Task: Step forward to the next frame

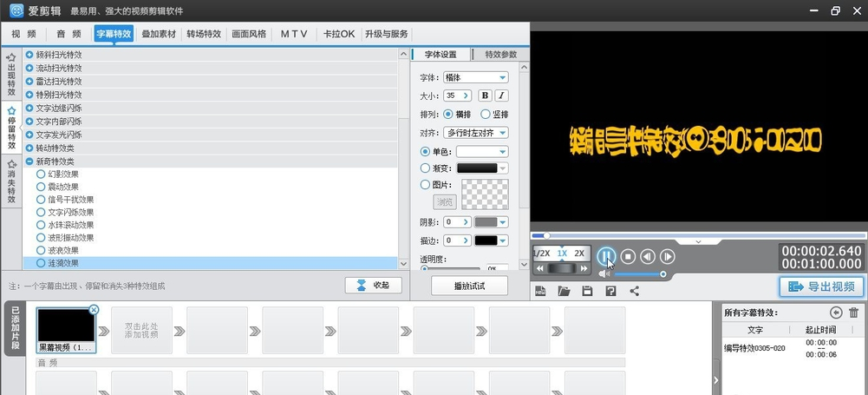Action: pyautogui.click(x=667, y=256)
